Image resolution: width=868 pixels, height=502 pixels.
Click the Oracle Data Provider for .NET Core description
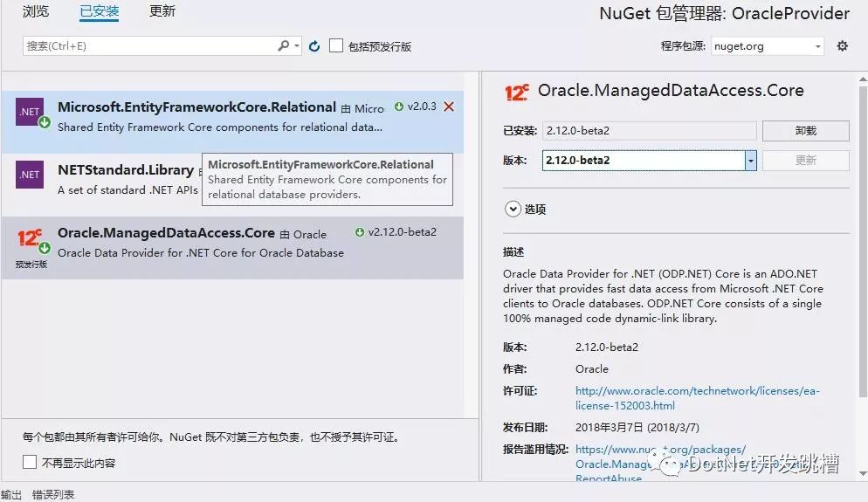[x=201, y=253]
